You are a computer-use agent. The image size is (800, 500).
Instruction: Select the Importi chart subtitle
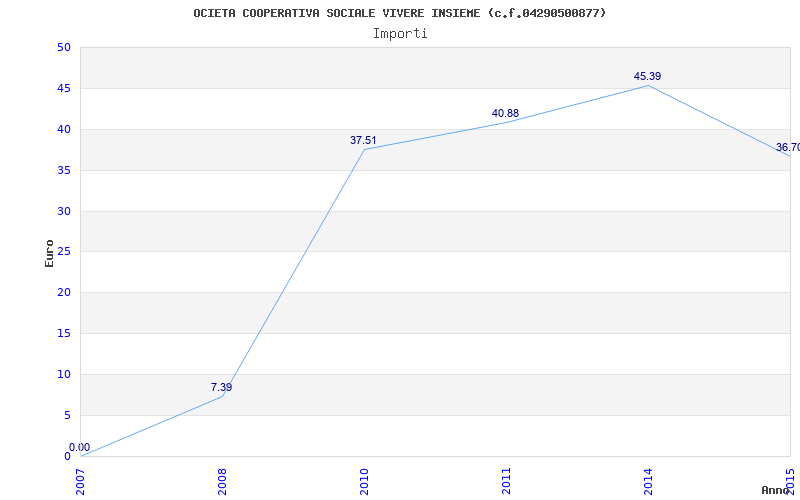click(400, 34)
